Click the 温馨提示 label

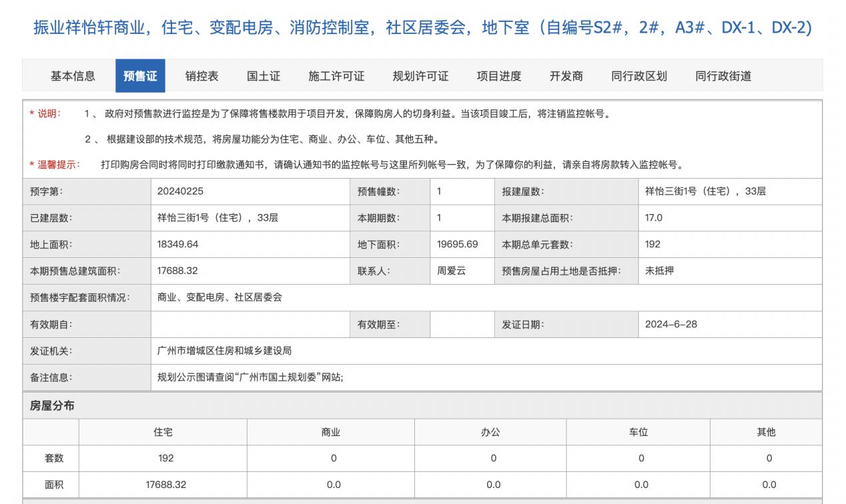[x=55, y=165]
